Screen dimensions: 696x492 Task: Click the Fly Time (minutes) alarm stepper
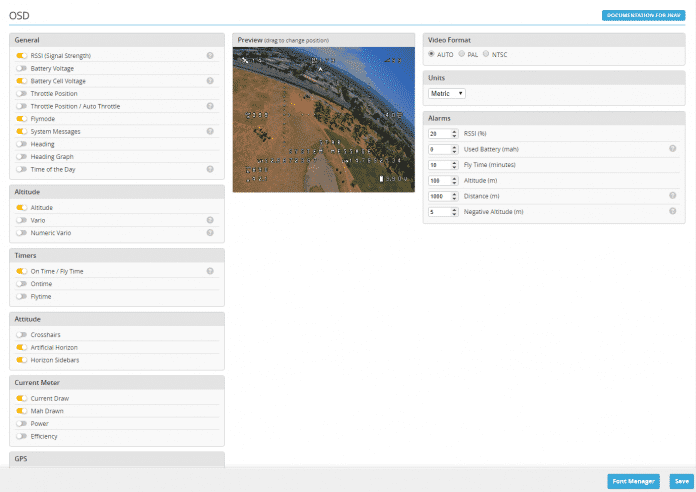coord(455,164)
